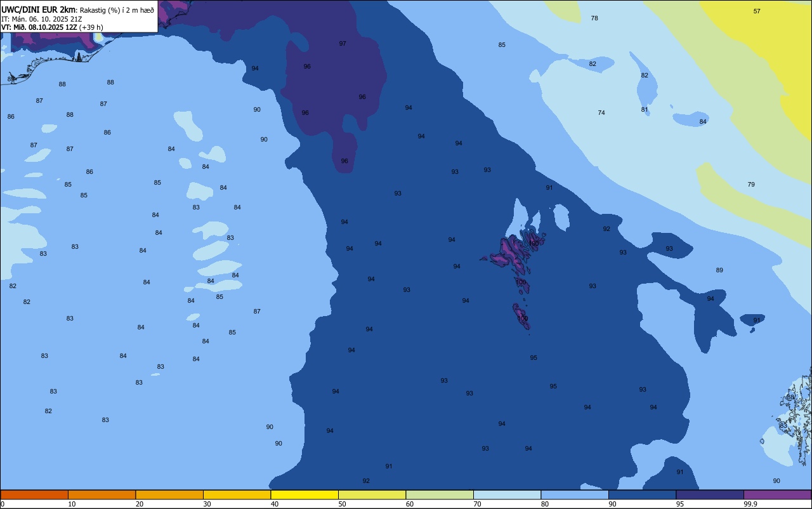
Task: Click the amber 30–40 legend segment
Action: pos(237,494)
